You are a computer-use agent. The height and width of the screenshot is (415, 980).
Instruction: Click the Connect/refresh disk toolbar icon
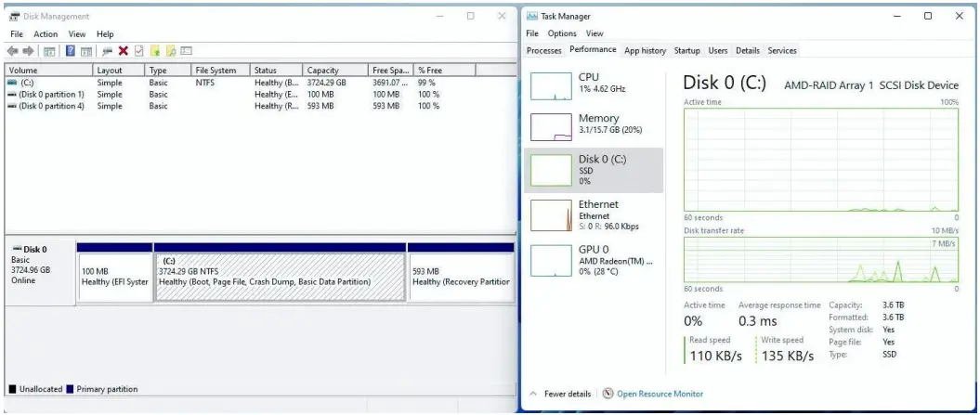(x=108, y=51)
